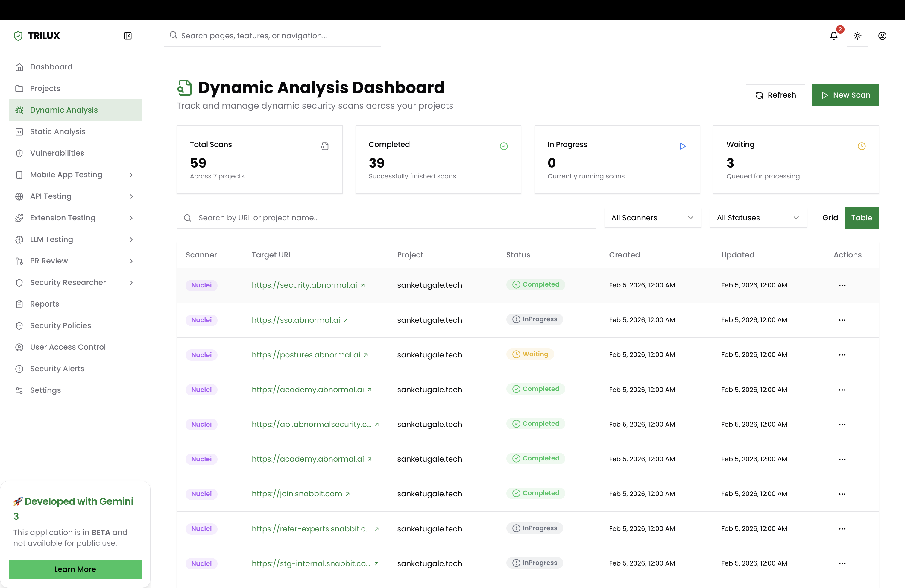The height and width of the screenshot is (588, 905).
Task: Open Security Policies in sidebar
Action: (x=60, y=325)
